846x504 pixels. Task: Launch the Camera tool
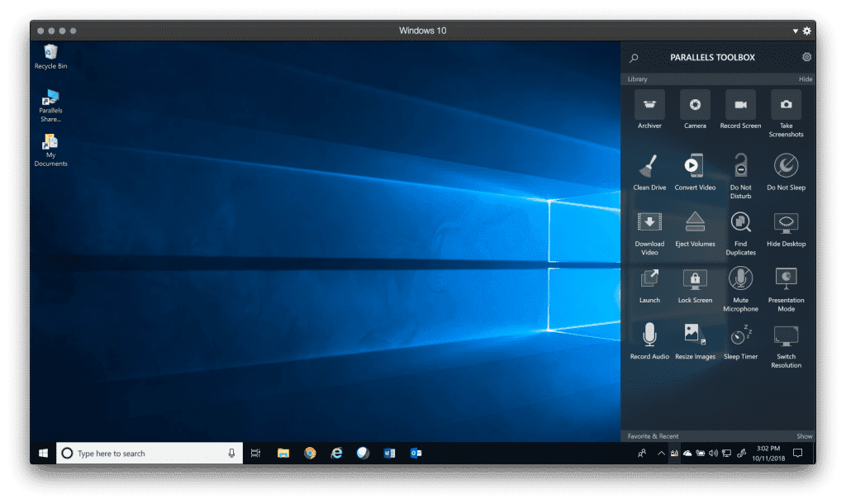695,105
